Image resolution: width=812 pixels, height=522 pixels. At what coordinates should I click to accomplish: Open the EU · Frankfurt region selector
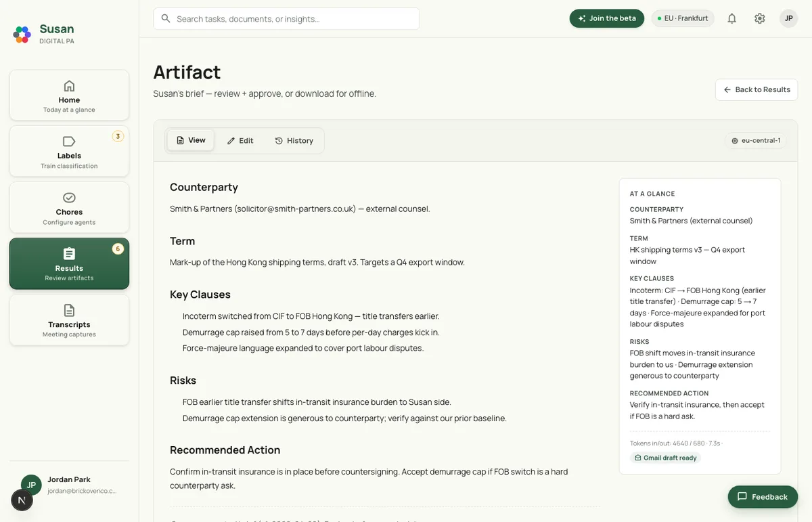[683, 18]
